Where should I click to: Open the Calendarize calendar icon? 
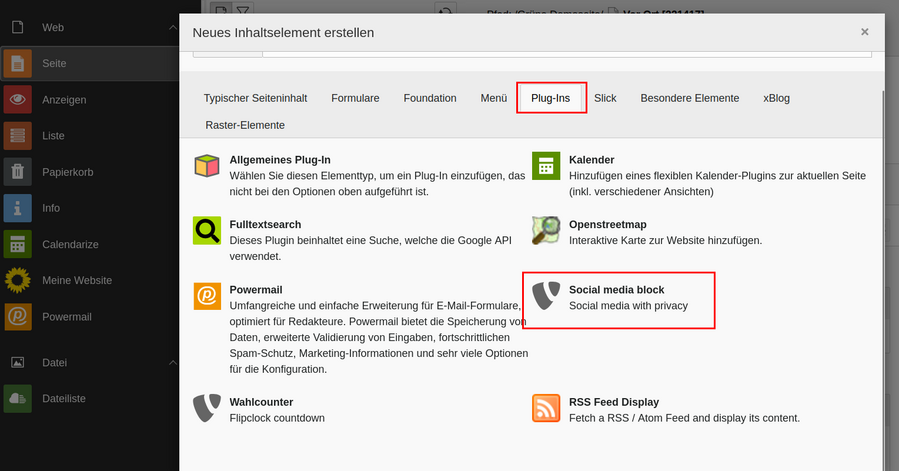coord(18,244)
